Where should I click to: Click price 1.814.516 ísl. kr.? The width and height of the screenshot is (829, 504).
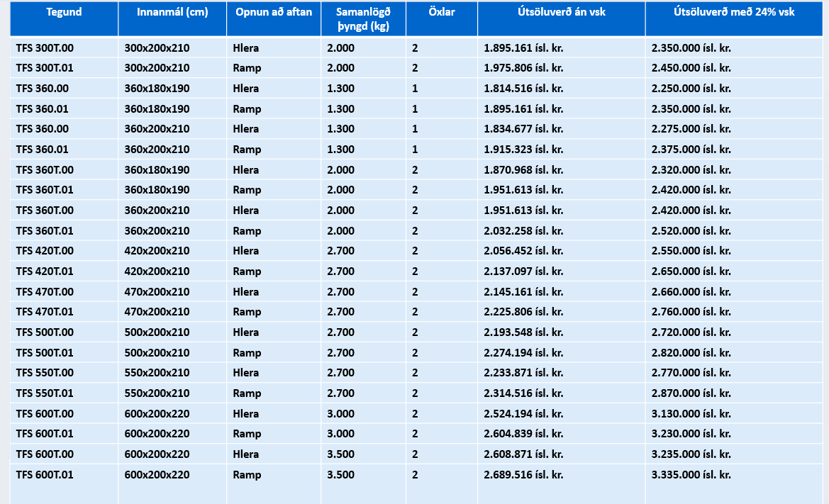523,89
